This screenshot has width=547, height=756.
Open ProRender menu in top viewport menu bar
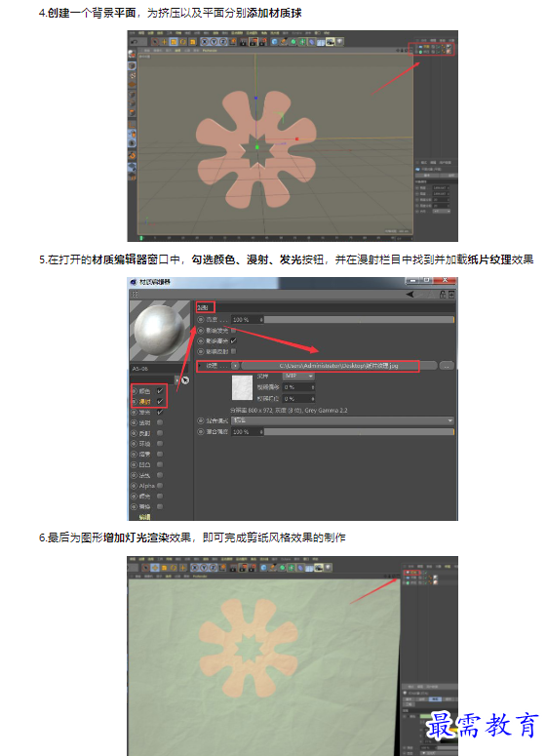click(x=210, y=50)
